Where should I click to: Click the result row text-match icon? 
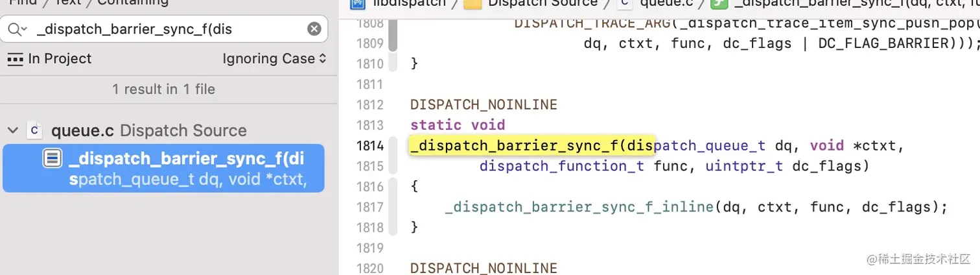(52, 159)
